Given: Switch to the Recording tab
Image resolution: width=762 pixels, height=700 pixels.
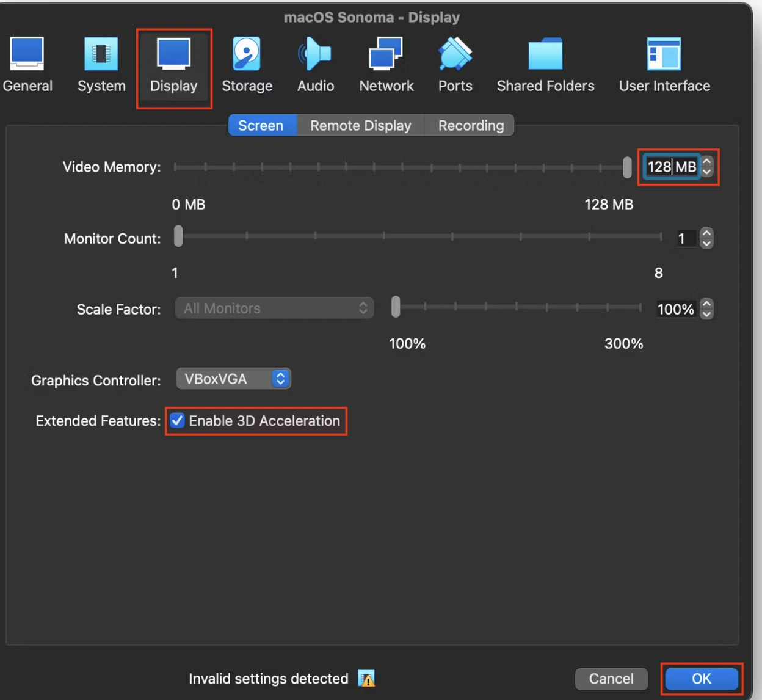Looking at the screenshot, I should pyautogui.click(x=471, y=125).
